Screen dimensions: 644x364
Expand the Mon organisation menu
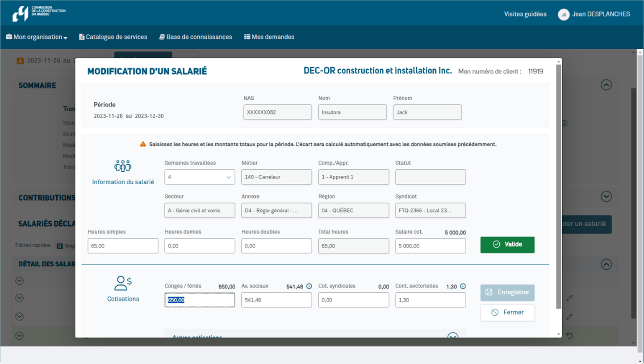click(x=37, y=37)
